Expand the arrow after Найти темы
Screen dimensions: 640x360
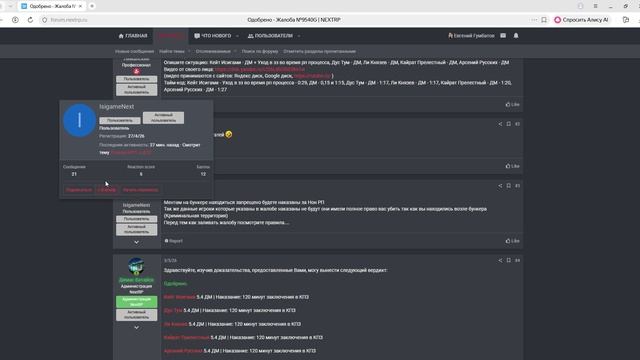pyautogui.click(x=189, y=51)
